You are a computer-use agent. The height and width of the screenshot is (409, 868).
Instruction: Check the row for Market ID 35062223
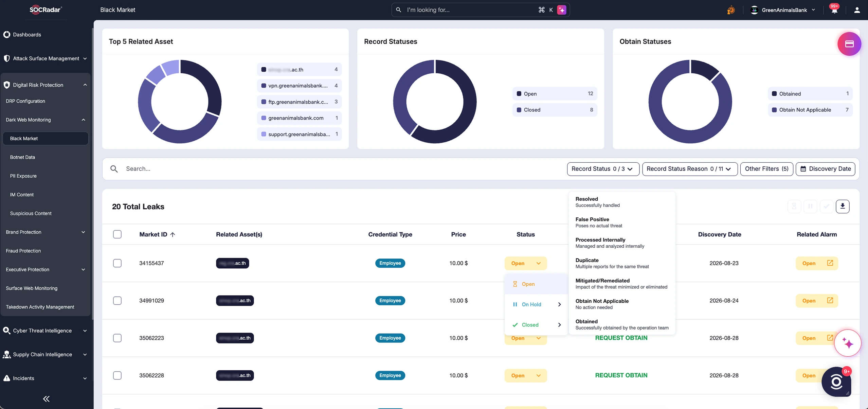(117, 338)
